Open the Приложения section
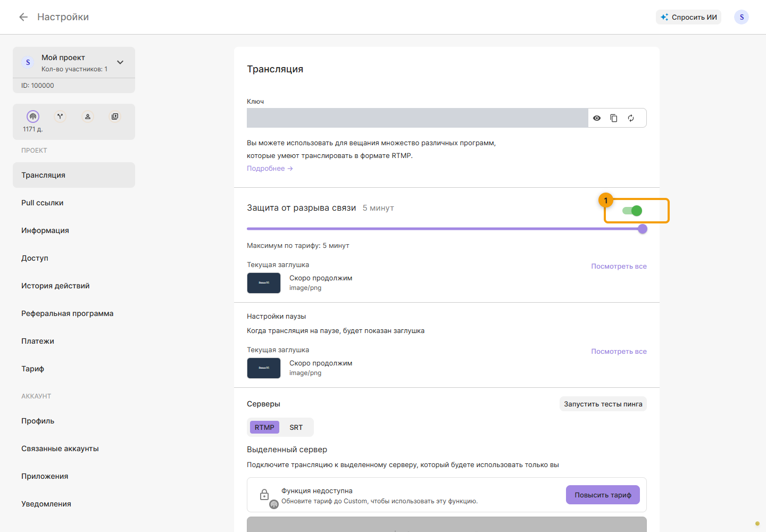 (x=74, y=476)
